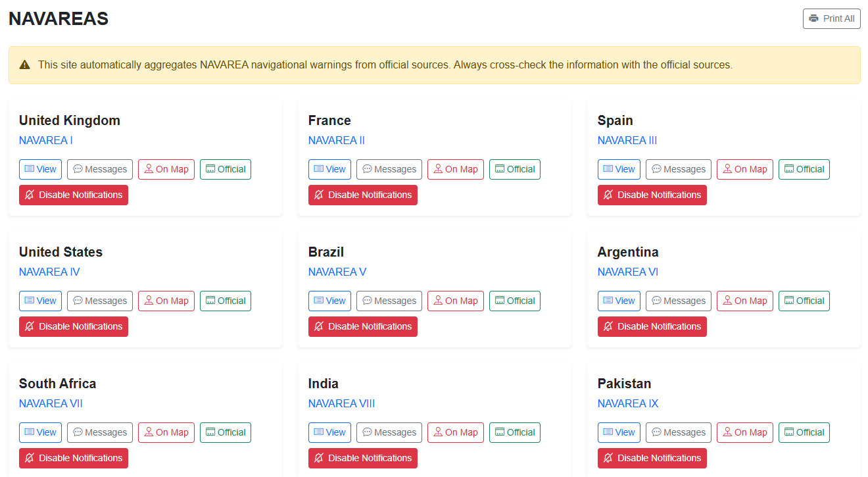868x477 pixels.
Task: Open the Official source for France
Action: 515,169
